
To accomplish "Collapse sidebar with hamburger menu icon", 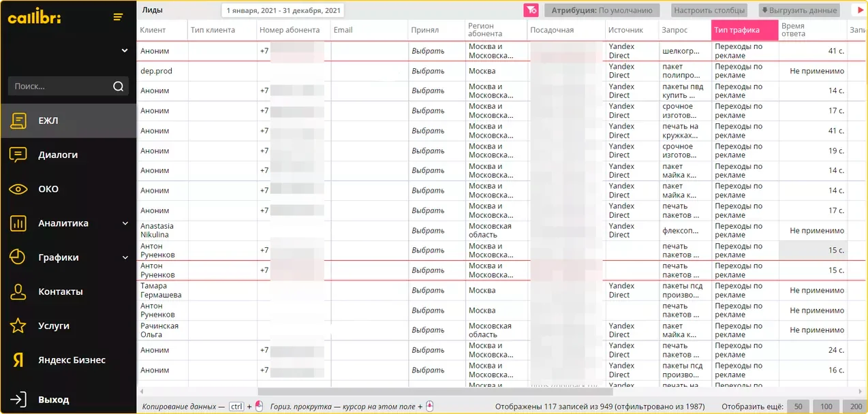I will coord(119,17).
